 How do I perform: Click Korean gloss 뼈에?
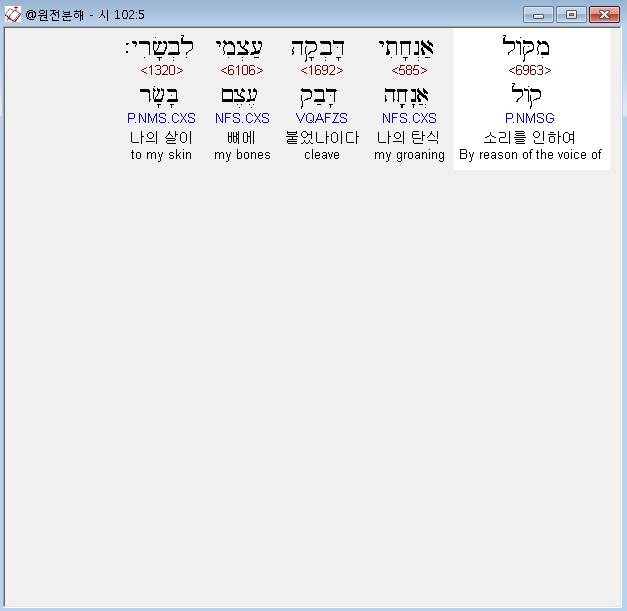(241, 138)
